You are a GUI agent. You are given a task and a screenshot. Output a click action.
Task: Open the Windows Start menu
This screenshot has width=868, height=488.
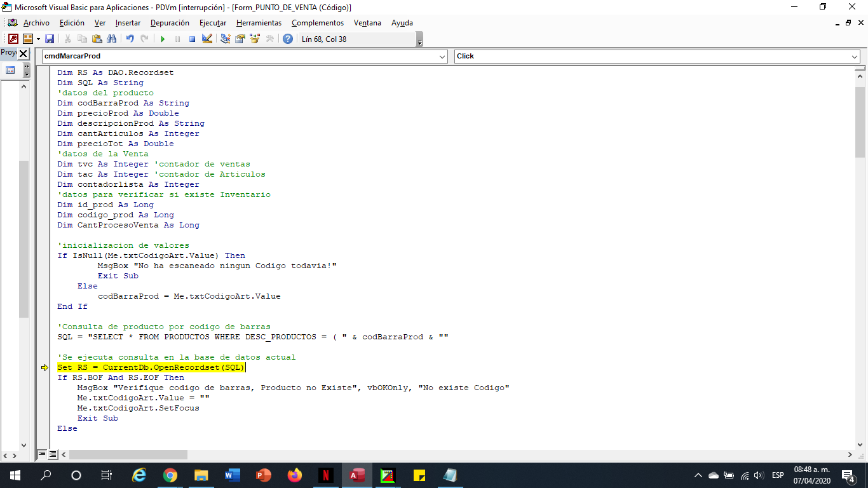pos(15,475)
